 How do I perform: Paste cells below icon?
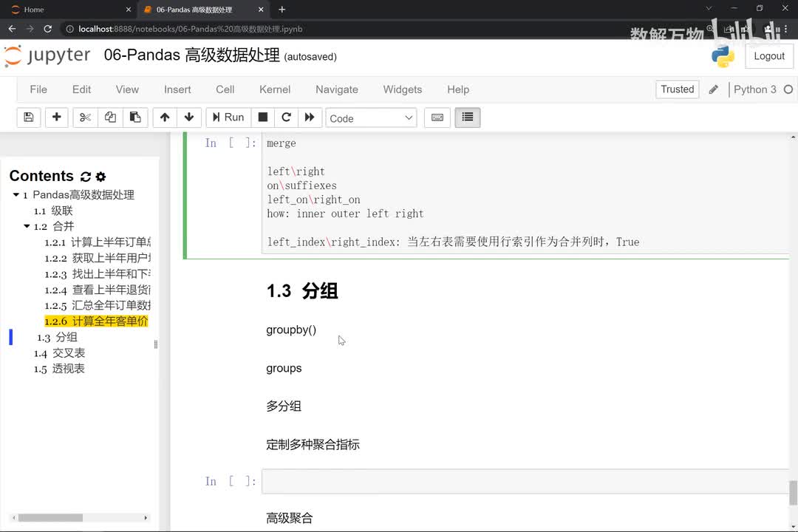(x=135, y=117)
